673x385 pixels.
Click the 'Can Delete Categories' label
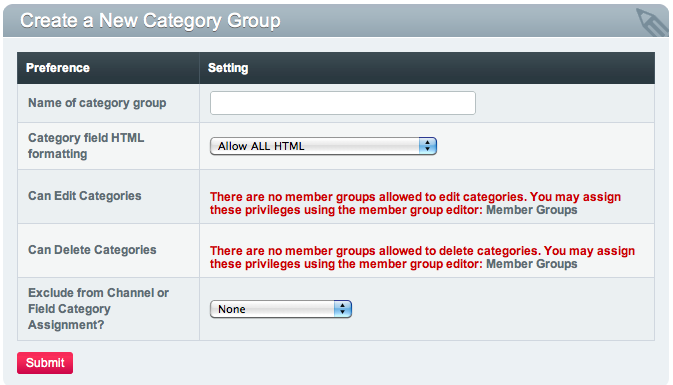pos(92,250)
